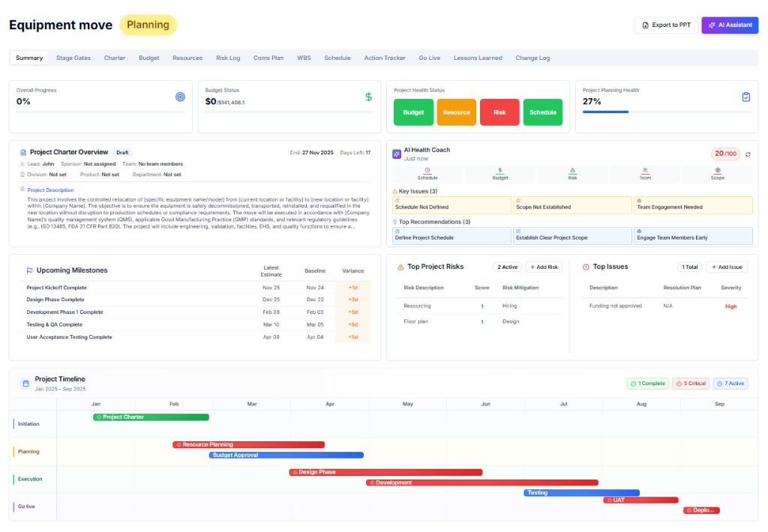Select the Budget Approval bar in the timeline
The width and height of the screenshot is (768, 532).
(285, 454)
